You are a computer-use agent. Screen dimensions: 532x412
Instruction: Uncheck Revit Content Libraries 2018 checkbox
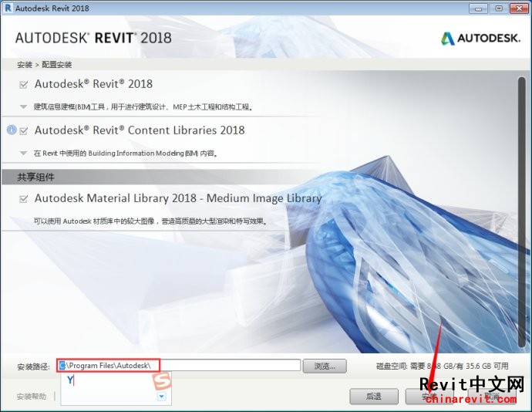tap(23, 130)
